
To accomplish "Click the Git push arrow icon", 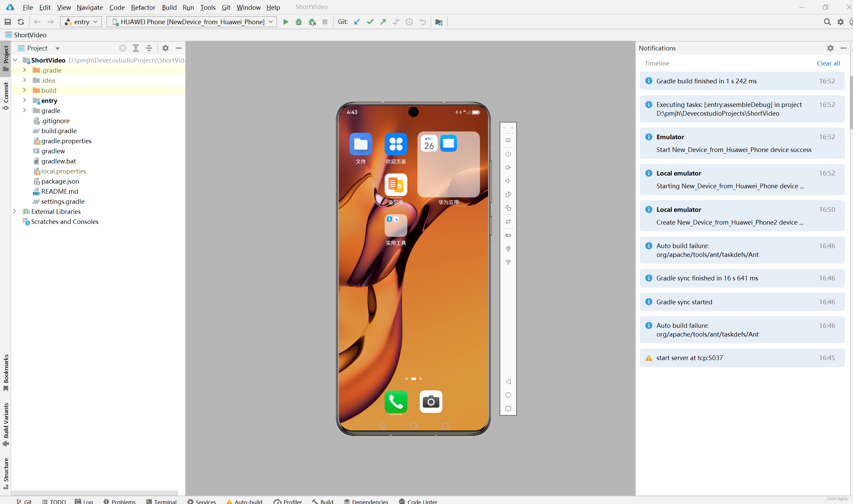I will click(383, 22).
